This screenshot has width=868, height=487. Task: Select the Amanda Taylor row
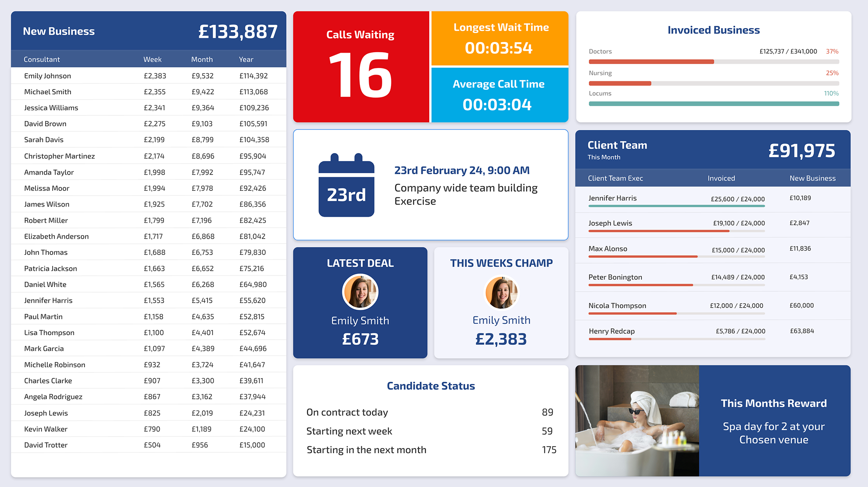point(149,172)
